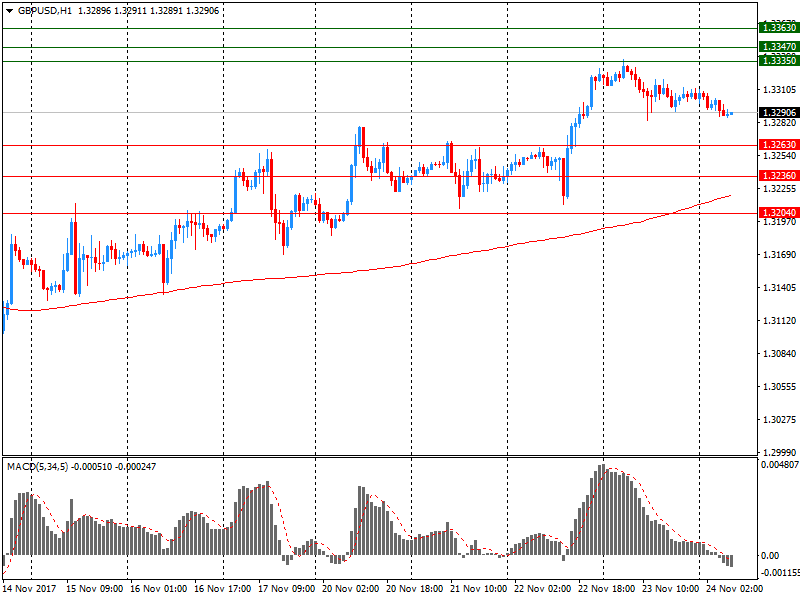Click the 1.30840 price scale value

(x=779, y=354)
